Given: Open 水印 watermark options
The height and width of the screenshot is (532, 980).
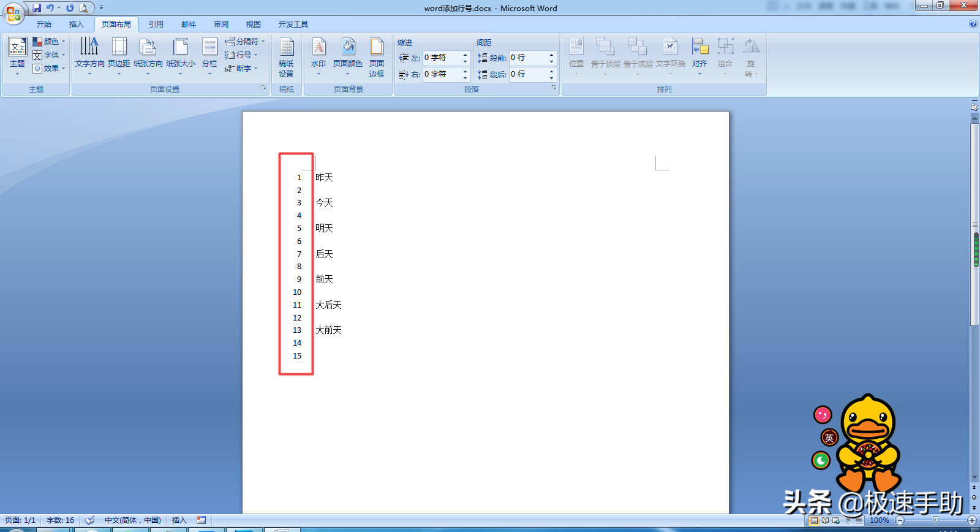Looking at the screenshot, I should click(x=318, y=56).
